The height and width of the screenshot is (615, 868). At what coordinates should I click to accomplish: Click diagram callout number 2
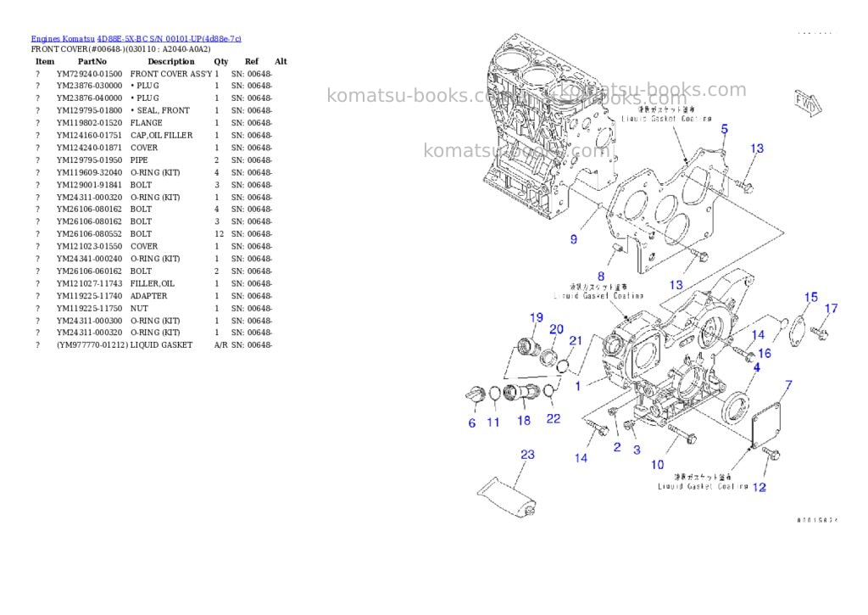[617, 447]
